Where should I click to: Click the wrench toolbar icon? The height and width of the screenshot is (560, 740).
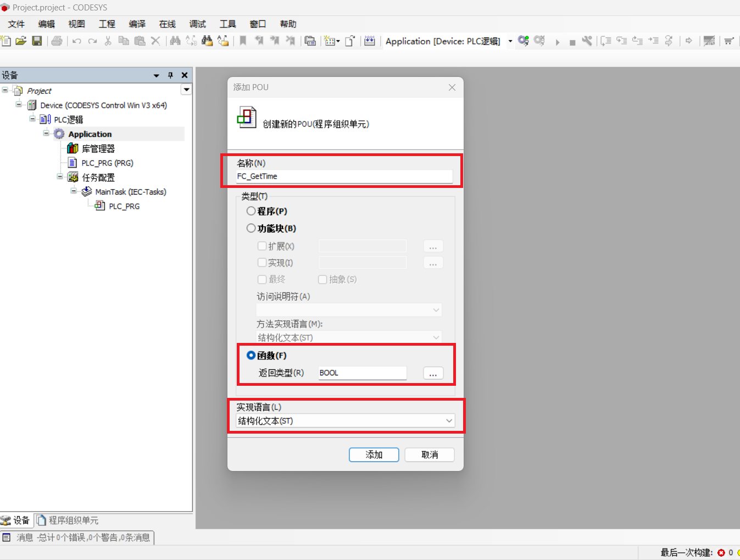pyautogui.click(x=587, y=41)
